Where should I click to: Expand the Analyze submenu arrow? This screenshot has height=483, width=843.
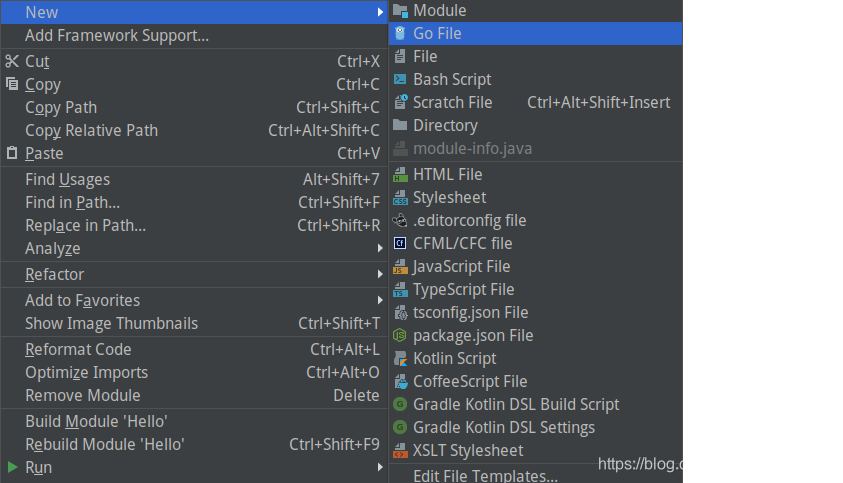click(x=380, y=248)
